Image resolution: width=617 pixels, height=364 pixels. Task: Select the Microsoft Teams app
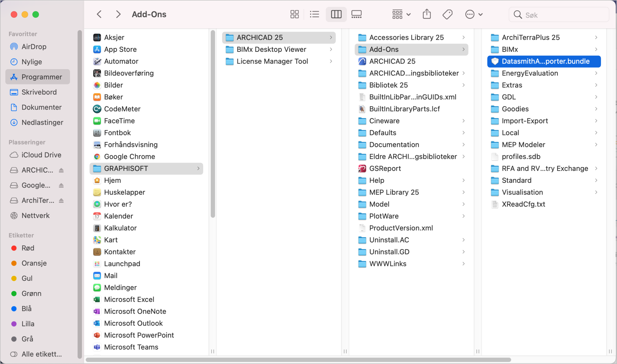click(x=146, y=347)
